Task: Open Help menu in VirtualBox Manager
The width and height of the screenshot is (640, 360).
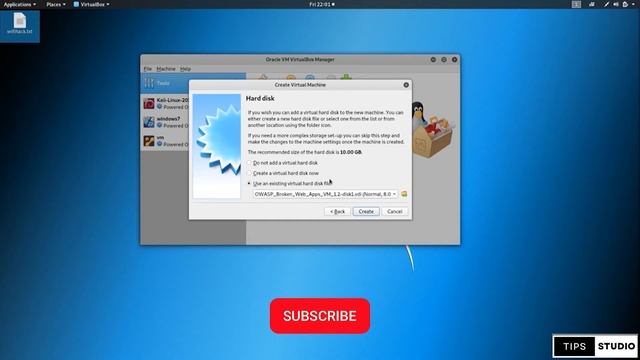Action: click(185, 69)
